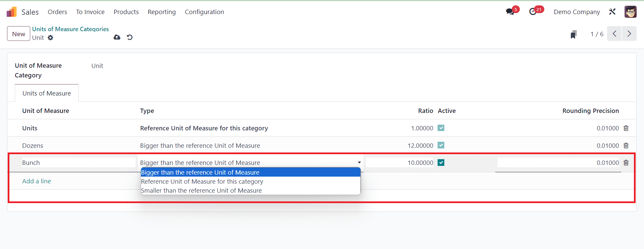The height and width of the screenshot is (249, 644).
Task: Open the Products menu
Action: click(126, 12)
